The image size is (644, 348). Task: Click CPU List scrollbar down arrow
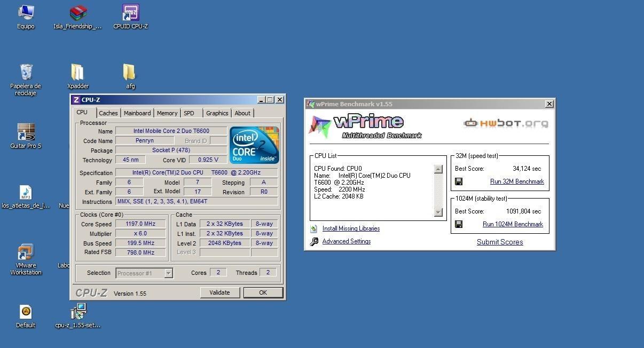pyautogui.click(x=438, y=212)
